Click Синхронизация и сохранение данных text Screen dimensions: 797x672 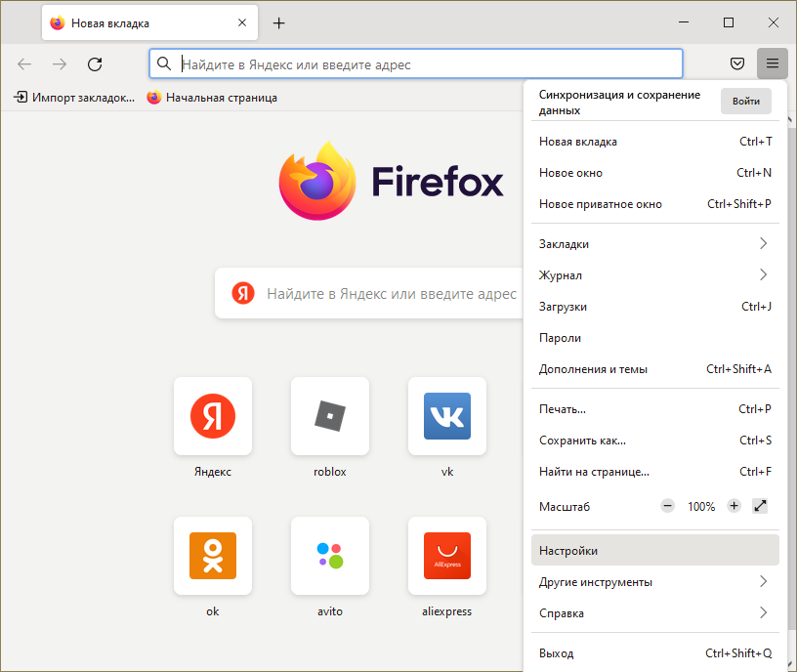pos(619,103)
